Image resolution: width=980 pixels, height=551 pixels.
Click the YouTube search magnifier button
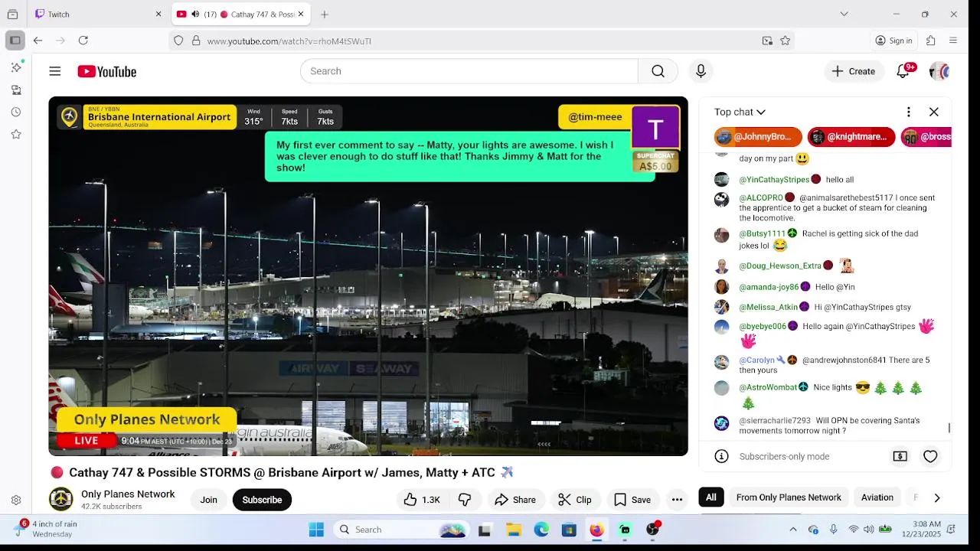[658, 71]
